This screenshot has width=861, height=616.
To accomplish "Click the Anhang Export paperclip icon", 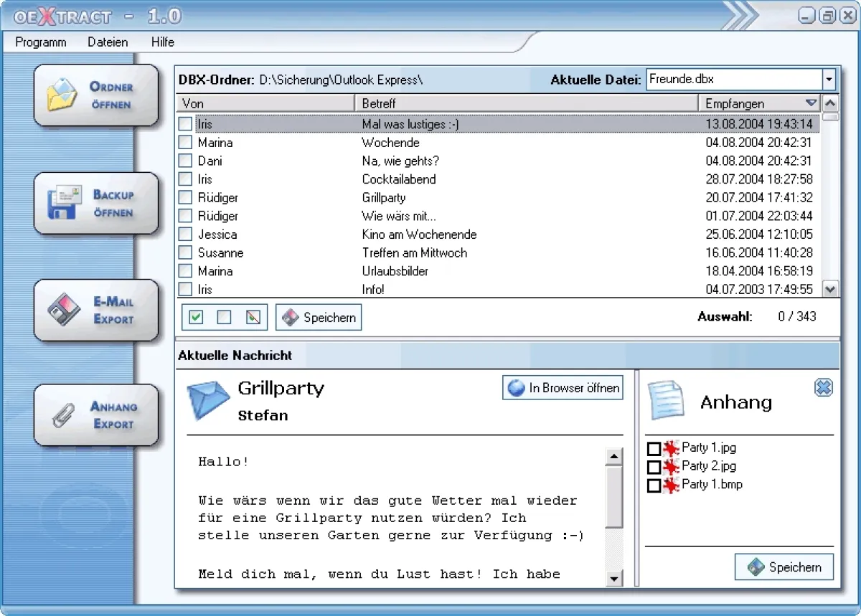I will [65, 414].
